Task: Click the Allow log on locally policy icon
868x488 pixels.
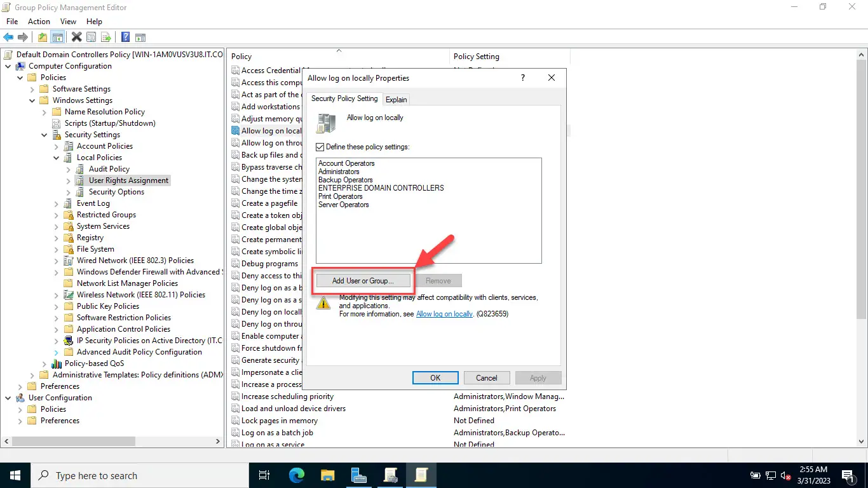Action: tap(235, 131)
